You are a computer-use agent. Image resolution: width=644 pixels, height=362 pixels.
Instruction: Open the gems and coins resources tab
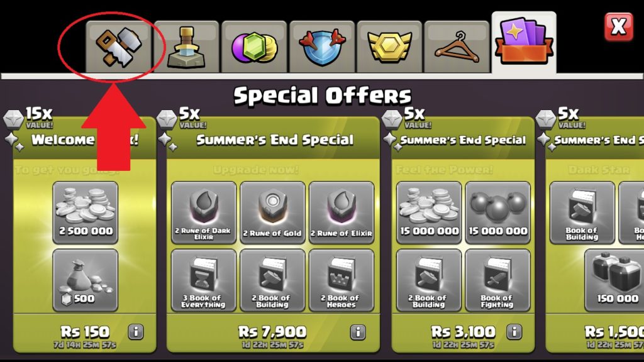[x=254, y=47]
